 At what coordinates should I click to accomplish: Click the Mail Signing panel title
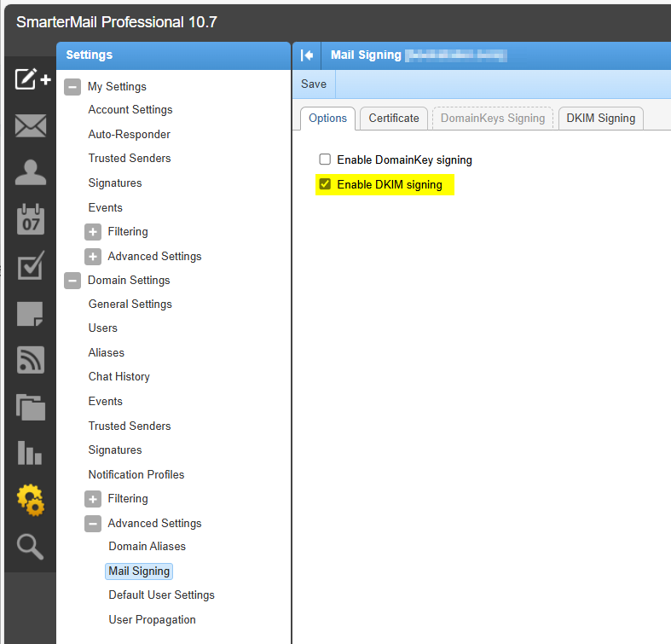[366, 55]
